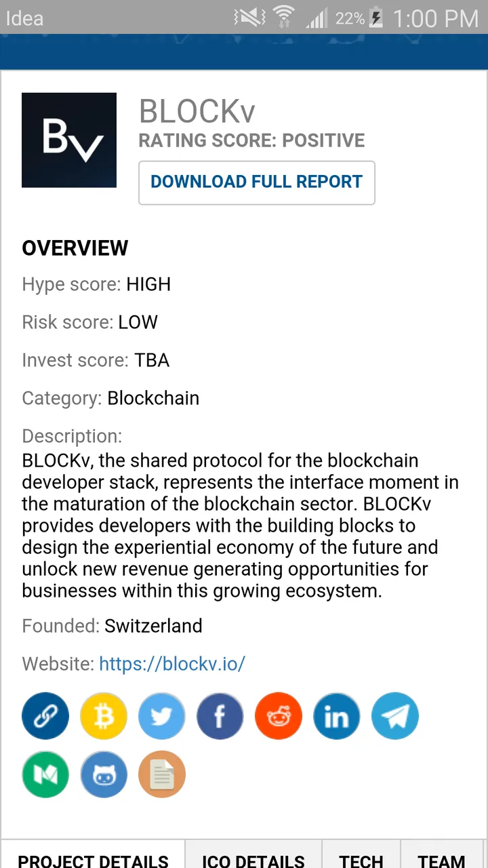Image resolution: width=488 pixels, height=868 pixels.
Task: Tap the yellow Bitcoin forum icon
Action: (104, 715)
